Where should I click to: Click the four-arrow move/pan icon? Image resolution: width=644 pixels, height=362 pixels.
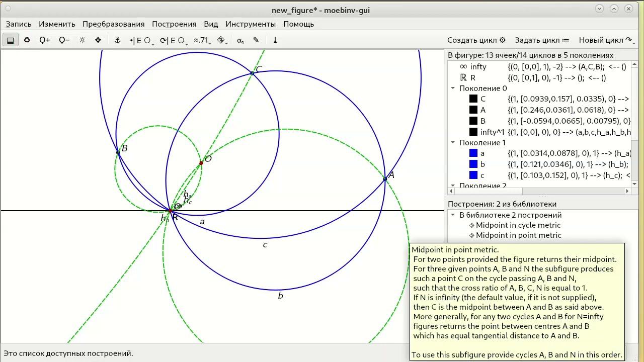(98, 40)
